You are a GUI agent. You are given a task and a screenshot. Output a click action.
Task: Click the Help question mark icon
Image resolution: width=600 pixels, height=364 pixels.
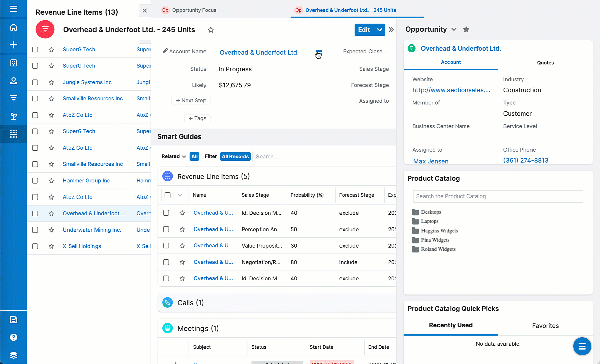tap(13, 337)
